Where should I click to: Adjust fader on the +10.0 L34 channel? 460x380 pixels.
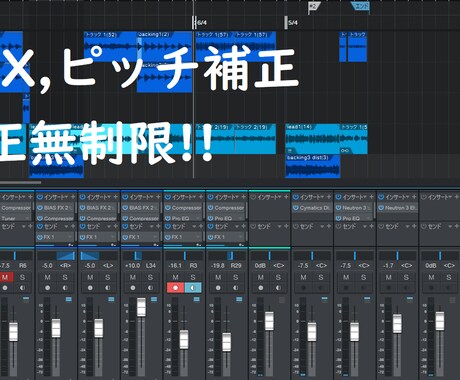tap(141, 307)
